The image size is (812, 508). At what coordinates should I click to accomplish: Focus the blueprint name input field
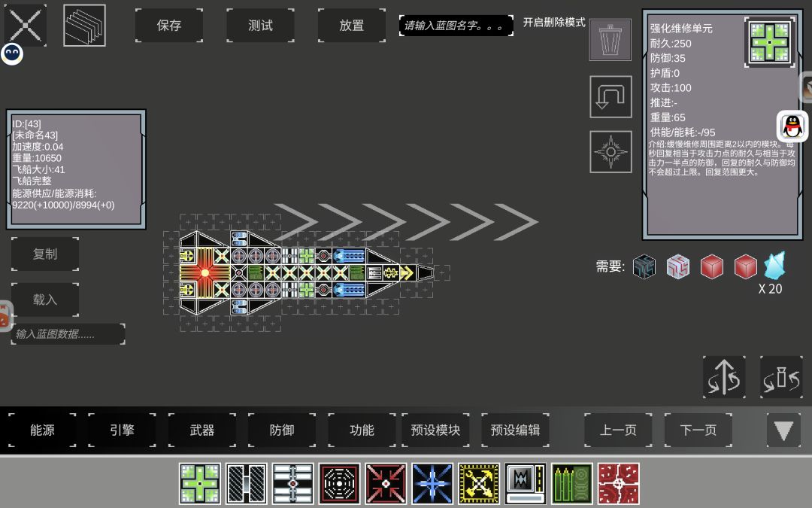click(456, 26)
